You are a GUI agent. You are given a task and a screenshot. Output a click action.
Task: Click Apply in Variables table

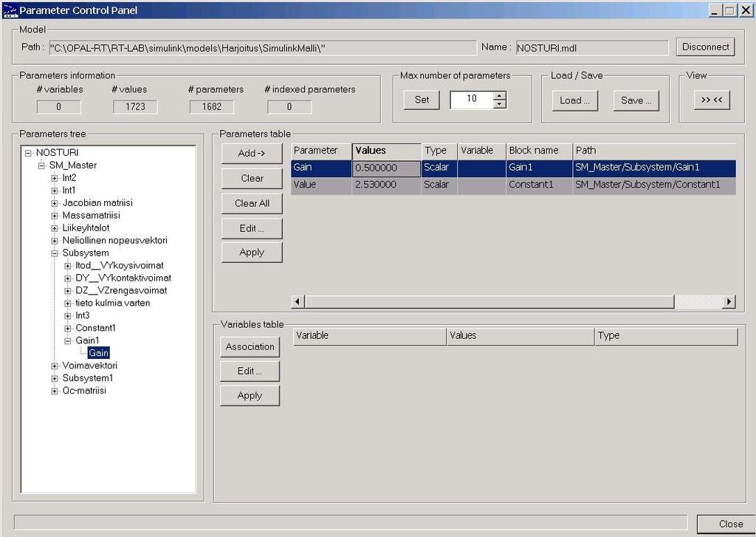[x=250, y=396]
